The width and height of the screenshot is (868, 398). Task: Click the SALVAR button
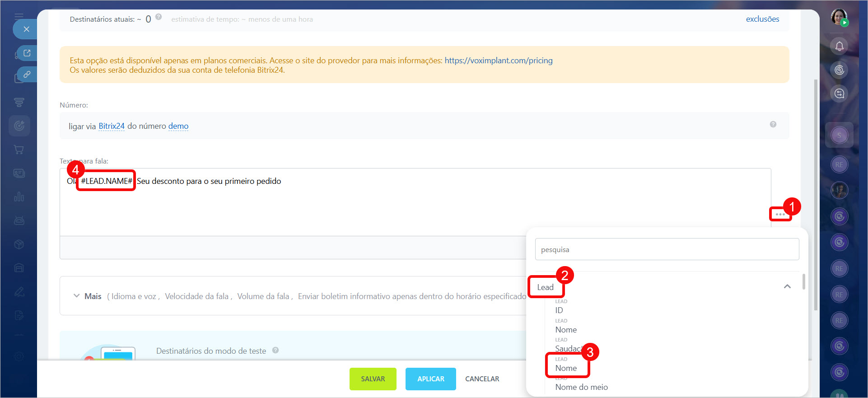click(x=373, y=379)
